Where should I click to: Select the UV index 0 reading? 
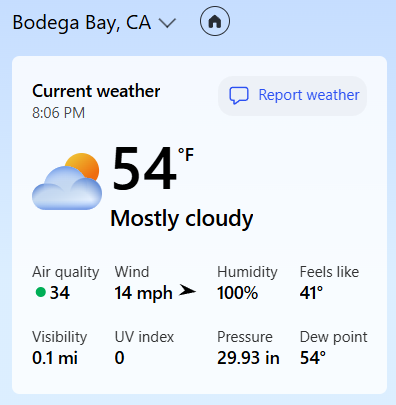point(144,348)
